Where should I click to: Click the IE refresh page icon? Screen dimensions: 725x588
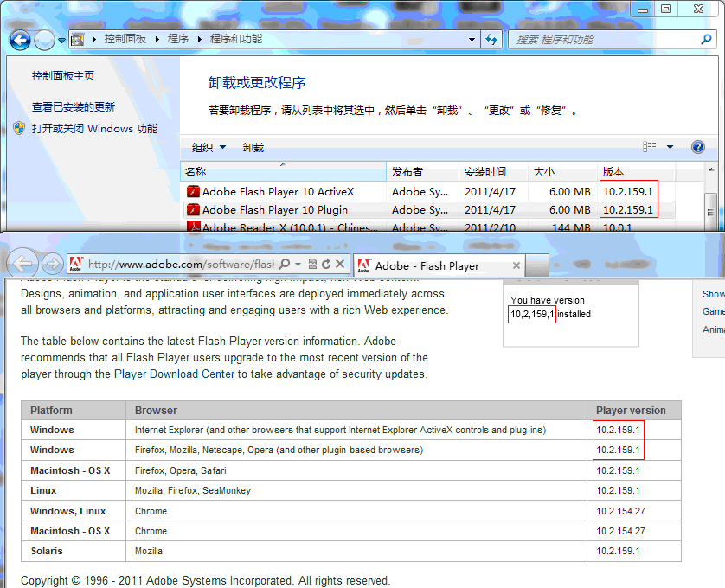[x=326, y=265]
